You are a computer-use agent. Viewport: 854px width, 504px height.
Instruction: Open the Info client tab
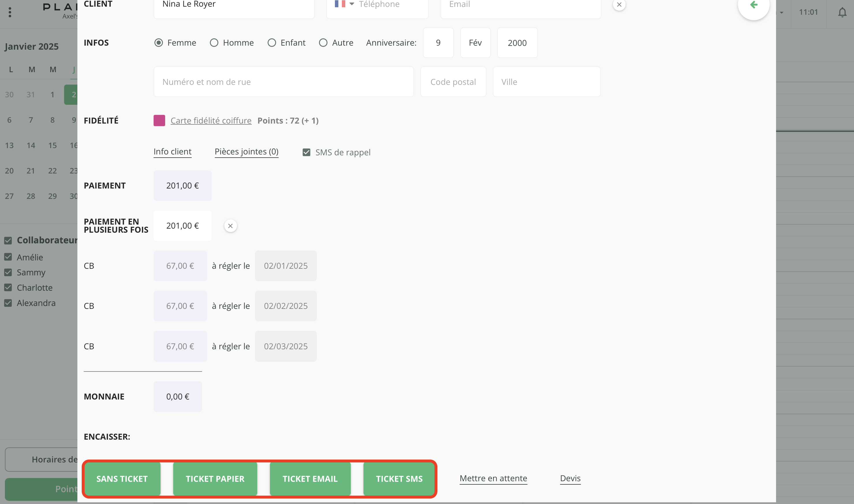(172, 152)
